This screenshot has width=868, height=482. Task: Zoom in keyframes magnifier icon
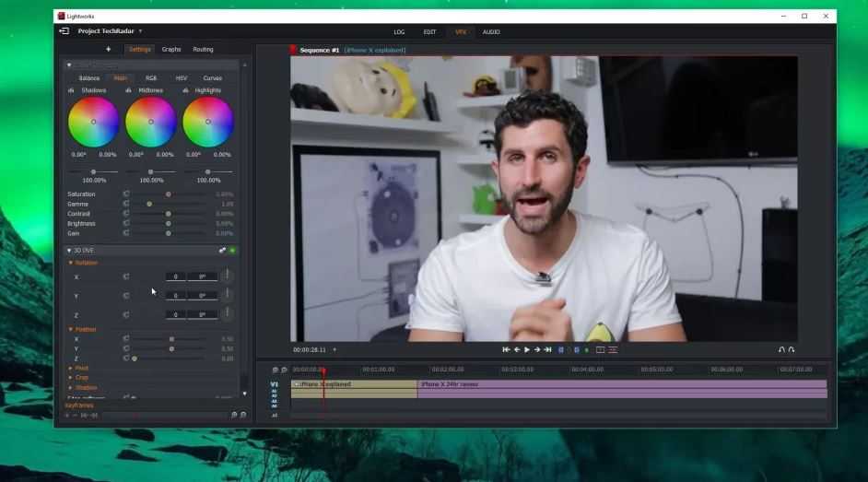(x=234, y=415)
